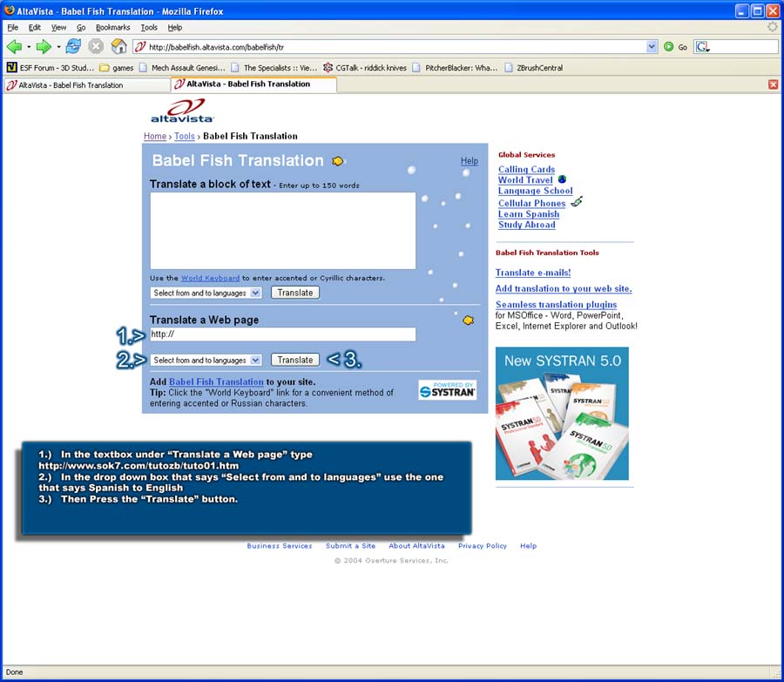Open the Help link in Babel Fish panel
Viewport: 784px width, 682px height.
[469, 161]
